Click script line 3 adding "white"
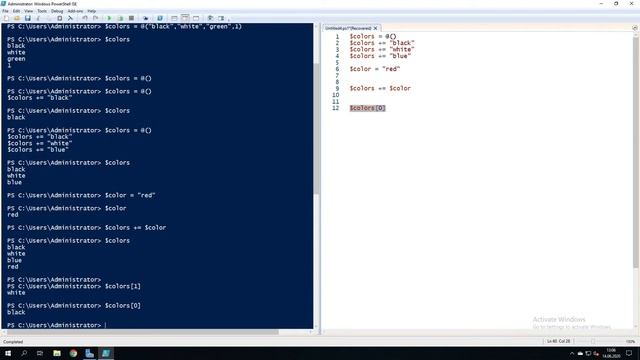640x360 pixels. pyautogui.click(x=382, y=49)
